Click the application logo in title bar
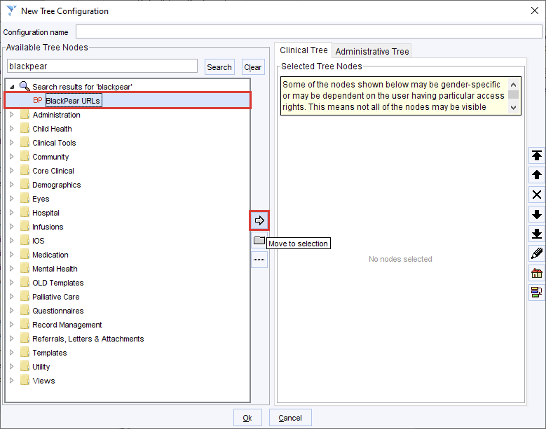 [11, 11]
